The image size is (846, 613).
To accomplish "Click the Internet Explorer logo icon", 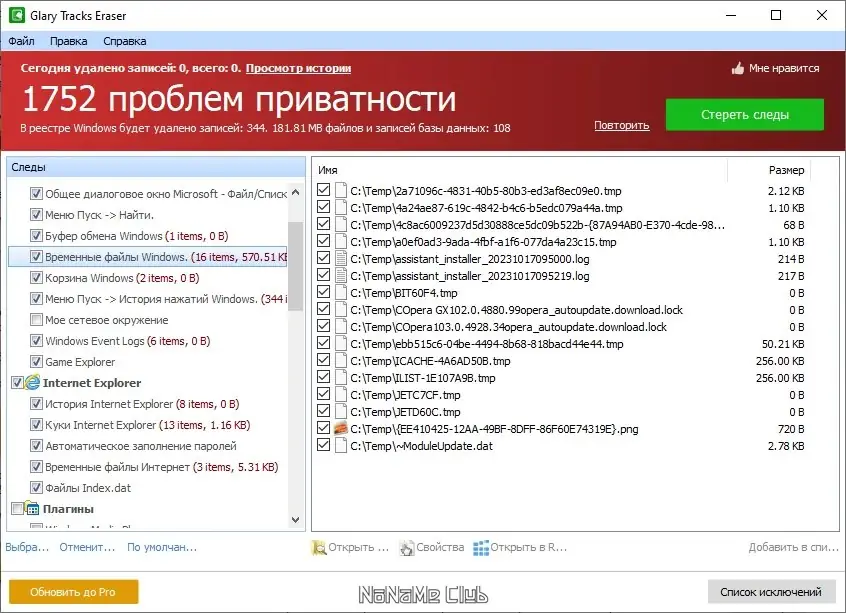I will (x=32, y=383).
